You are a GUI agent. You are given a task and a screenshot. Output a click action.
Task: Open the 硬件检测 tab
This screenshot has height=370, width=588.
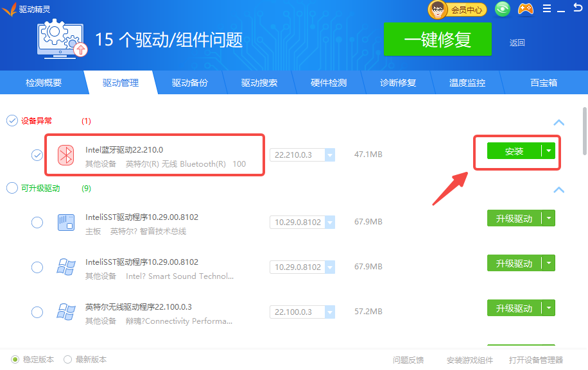[x=328, y=83]
